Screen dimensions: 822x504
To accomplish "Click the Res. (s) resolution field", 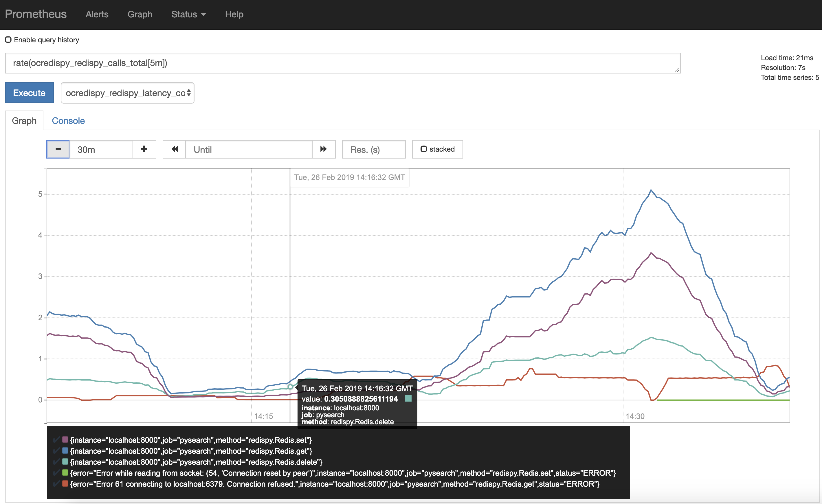I will (374, 149).
